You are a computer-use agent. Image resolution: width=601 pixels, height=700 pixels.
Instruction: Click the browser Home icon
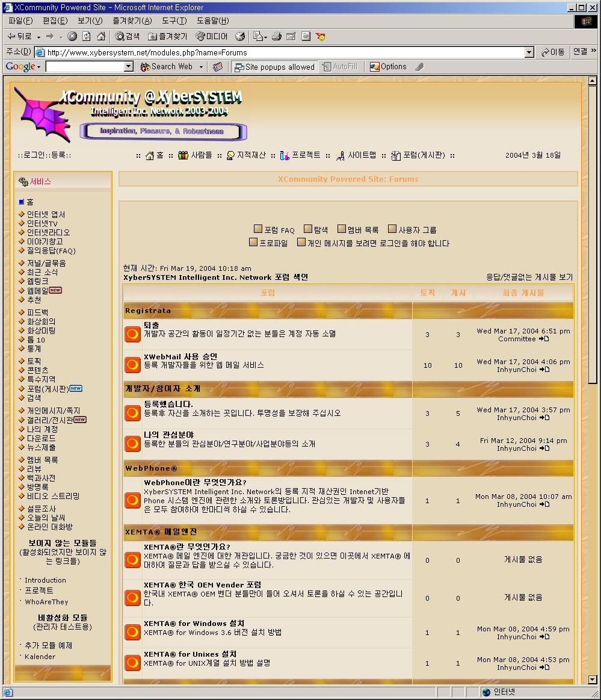[101, 37]
